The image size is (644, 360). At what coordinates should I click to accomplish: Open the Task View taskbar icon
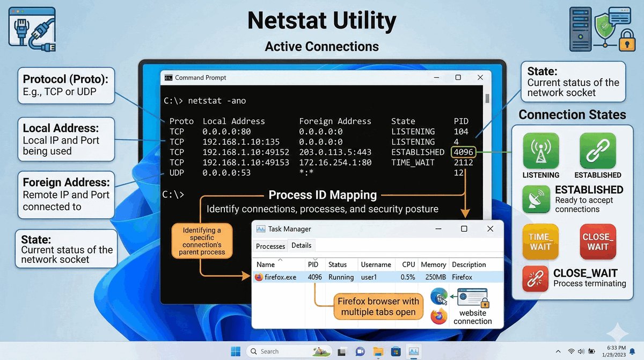point(341,351)
